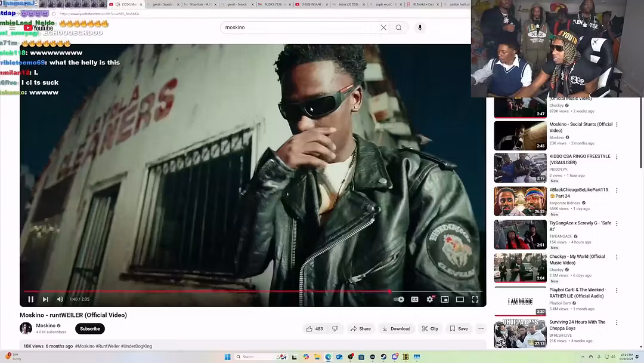
Task: Switch to the apple music browser tab
Action: pos(386,4)
